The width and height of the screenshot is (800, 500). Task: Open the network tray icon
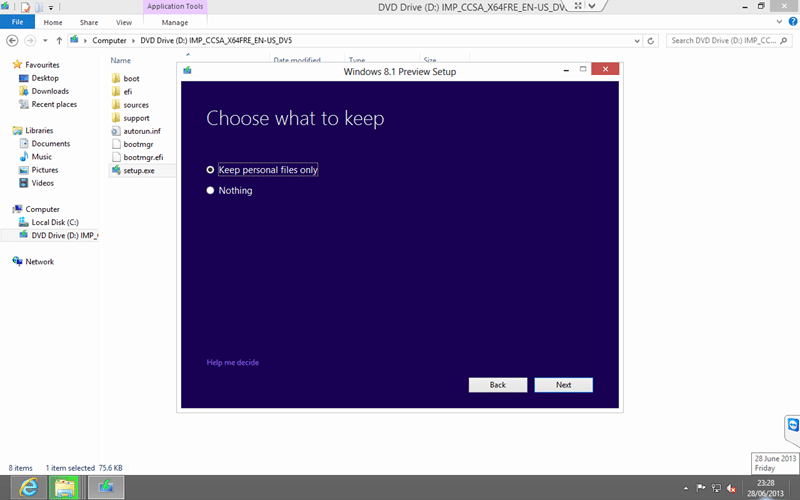click(x=716, y=488)
